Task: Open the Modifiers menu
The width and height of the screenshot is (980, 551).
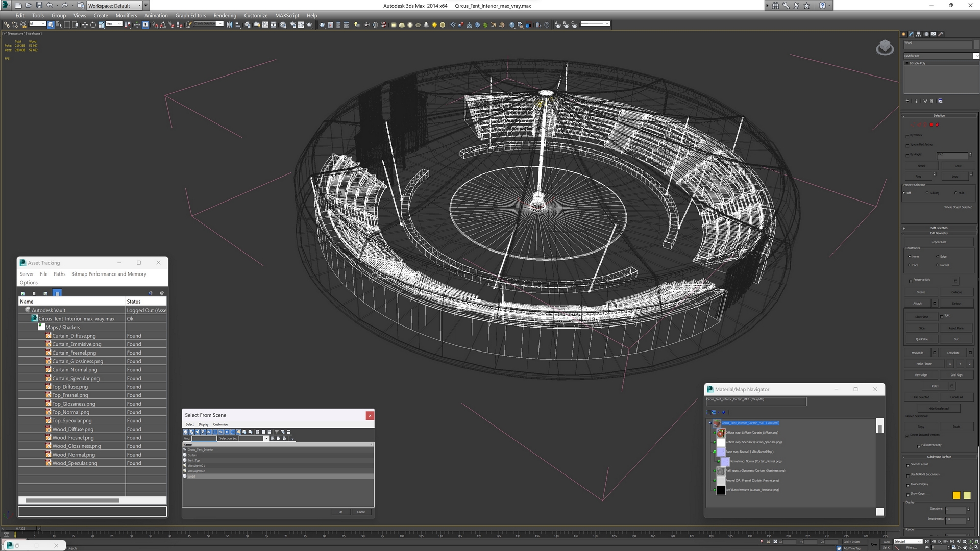Action: [x=126, y=15]
